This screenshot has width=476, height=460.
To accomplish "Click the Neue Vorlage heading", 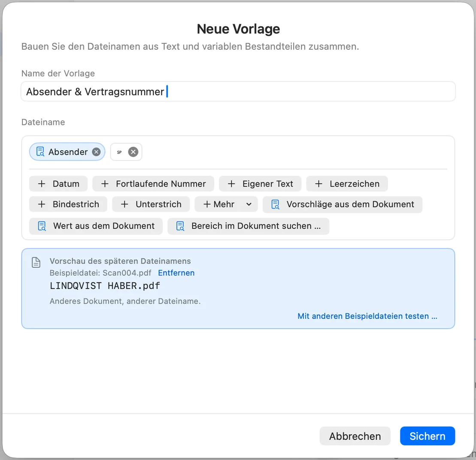I will click(x=238, y=29).
